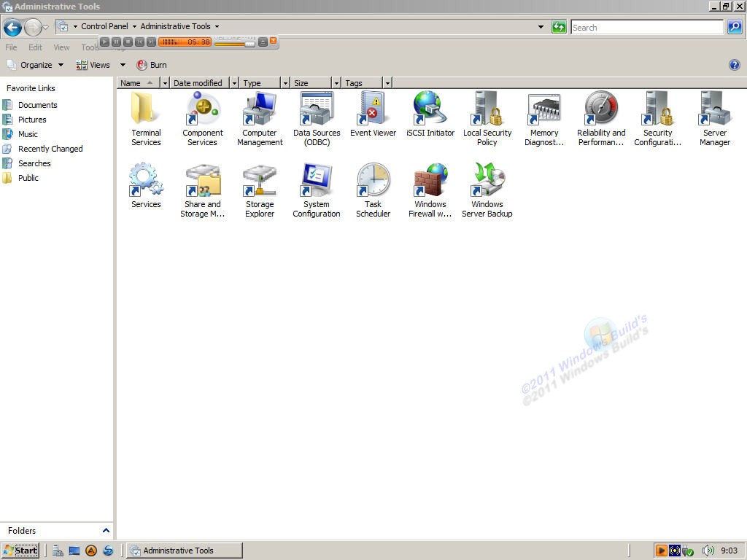Click in the Search input box
Viewport: 747px width, 560px height.
click(647, 27)
